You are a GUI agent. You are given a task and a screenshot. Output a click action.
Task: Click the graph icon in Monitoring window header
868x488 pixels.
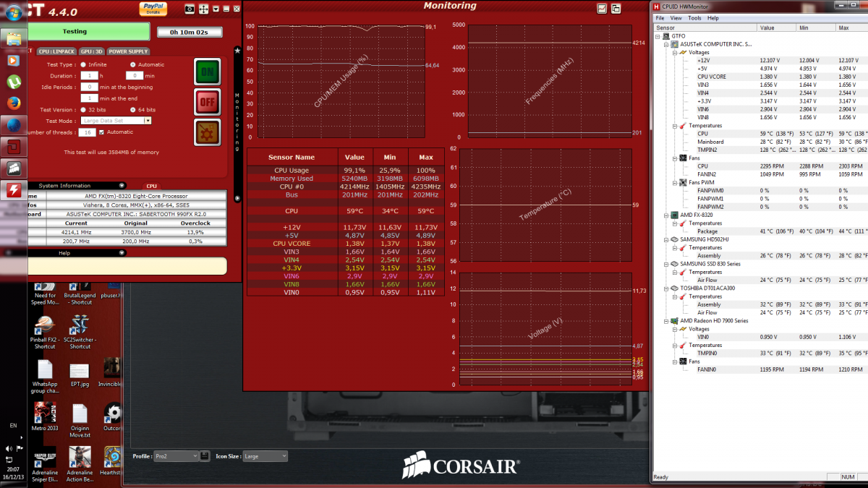pos(602,9)
